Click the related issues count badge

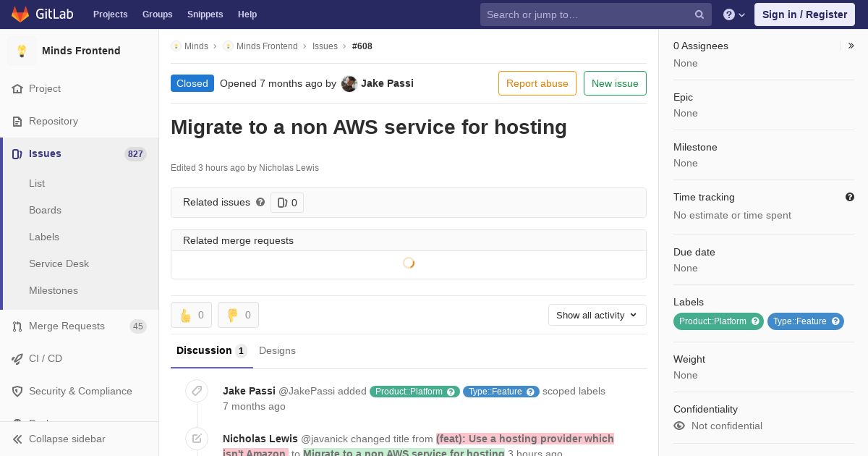pos(287,203)
